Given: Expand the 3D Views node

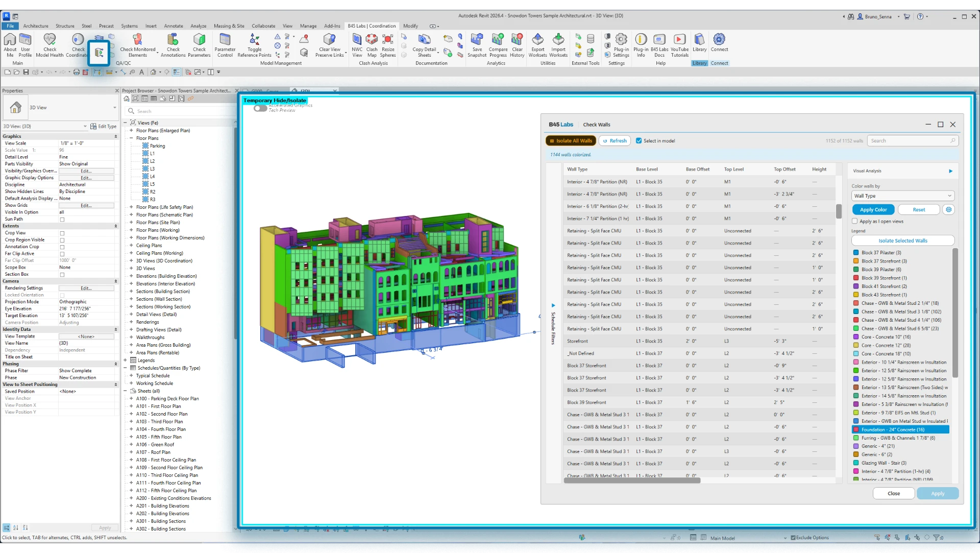Looking at the screenshot, I should click(131, 269).
